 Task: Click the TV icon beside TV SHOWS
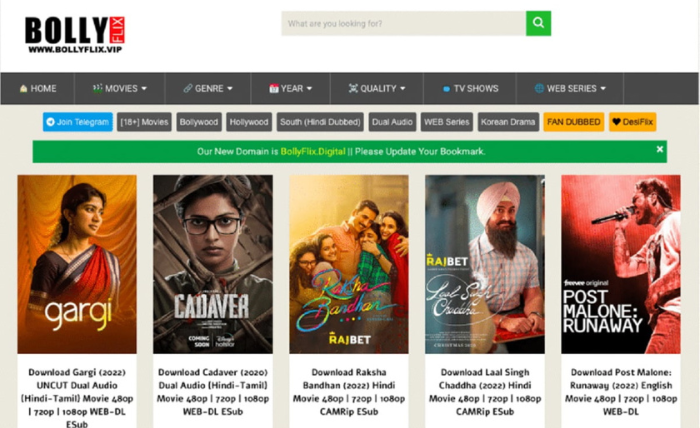[x=446, y=89]
